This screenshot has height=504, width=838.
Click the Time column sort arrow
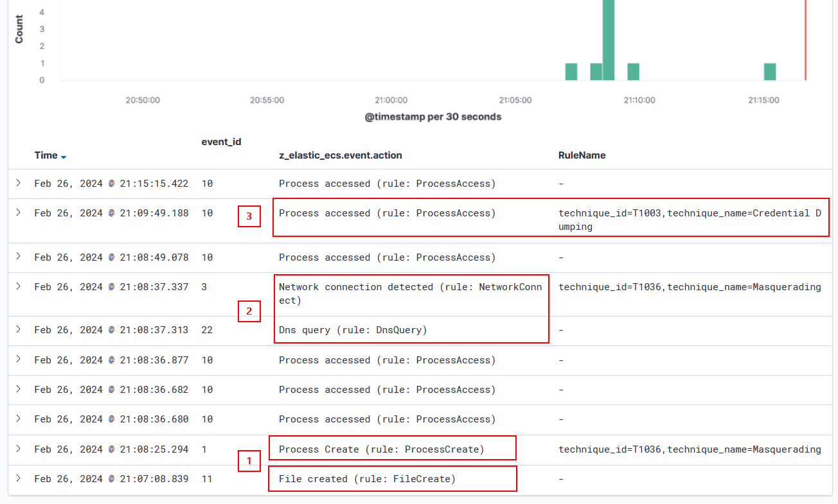pyautogui.click(x=64, y=157)
